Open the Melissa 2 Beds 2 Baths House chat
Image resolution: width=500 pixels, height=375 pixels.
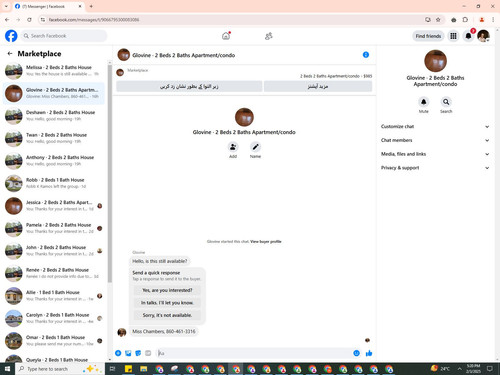pyautogui.click(x=54, y=71)
